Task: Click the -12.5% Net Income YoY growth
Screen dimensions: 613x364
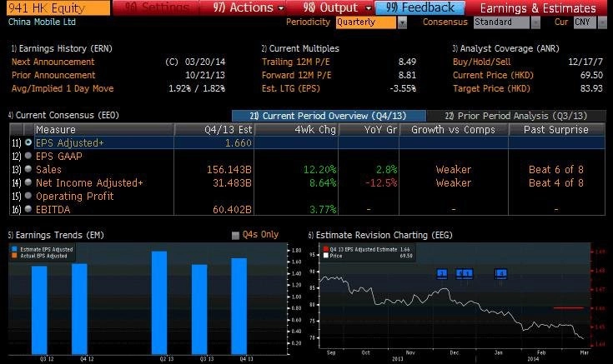Action: (381, 182)
